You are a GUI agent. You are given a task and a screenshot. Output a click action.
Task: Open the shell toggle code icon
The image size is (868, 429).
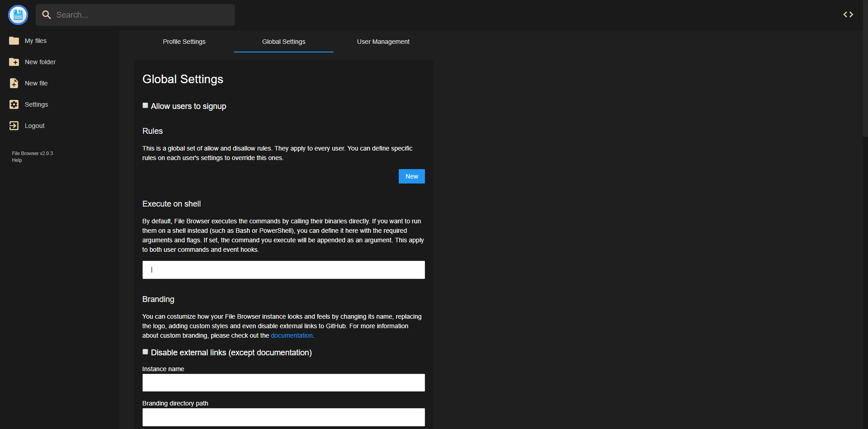(x=848, y=14)
